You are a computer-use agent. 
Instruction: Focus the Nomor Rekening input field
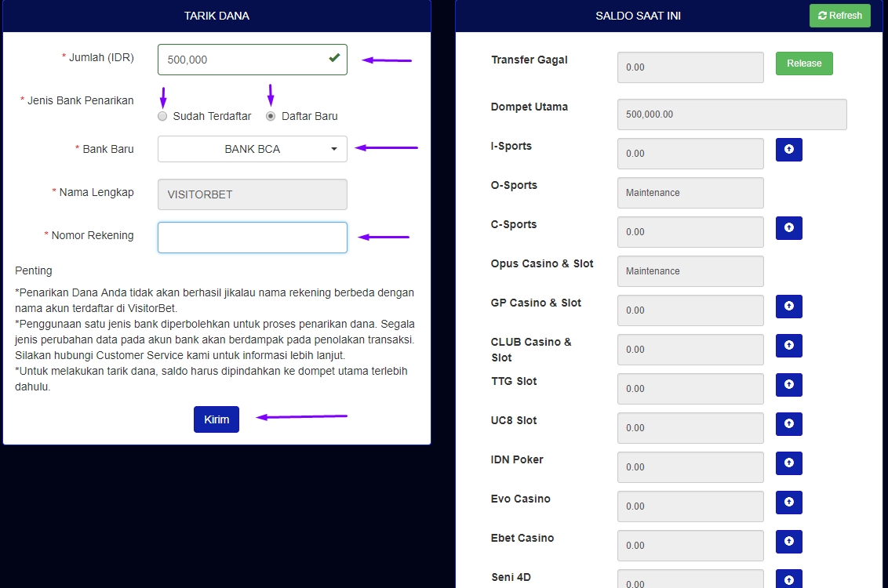(x=253, y=238)
